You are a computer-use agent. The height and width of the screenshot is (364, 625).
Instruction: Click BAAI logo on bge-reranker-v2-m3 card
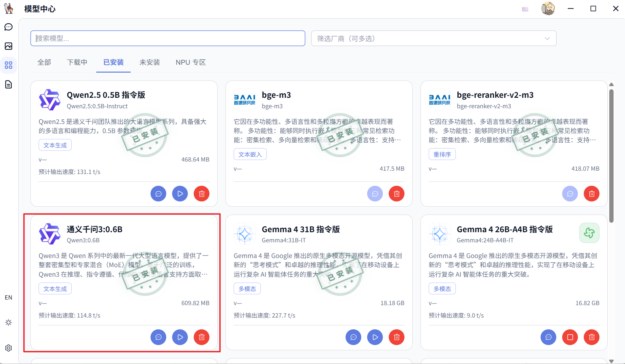click(439, 100)
